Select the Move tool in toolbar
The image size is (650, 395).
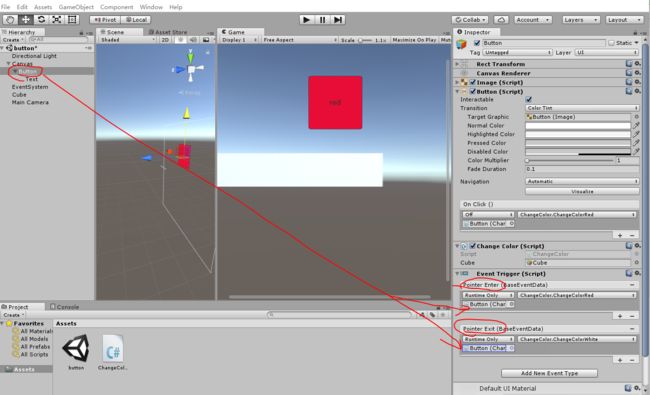pyautogui.click(x=26, y=19)
